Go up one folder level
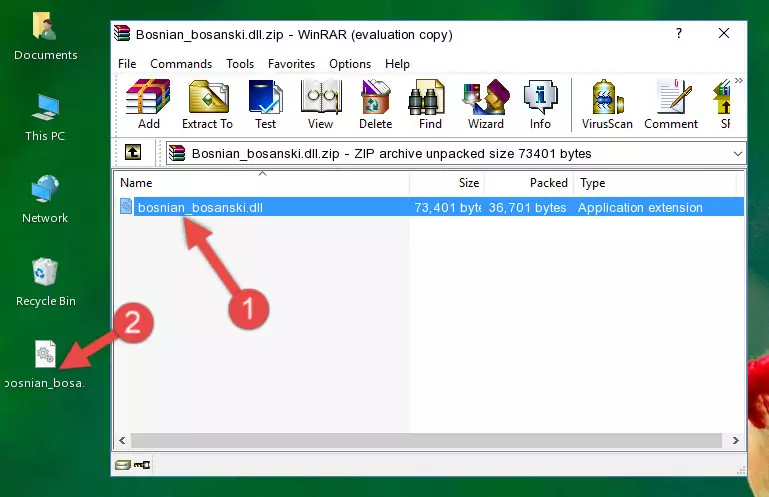Screen dimensions: 769x497 133,153
